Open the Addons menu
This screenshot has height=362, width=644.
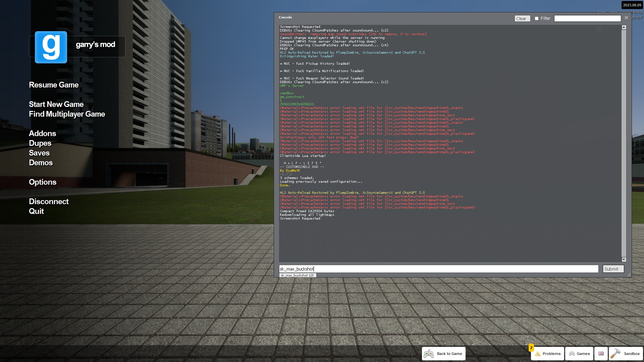coord(42,133)
